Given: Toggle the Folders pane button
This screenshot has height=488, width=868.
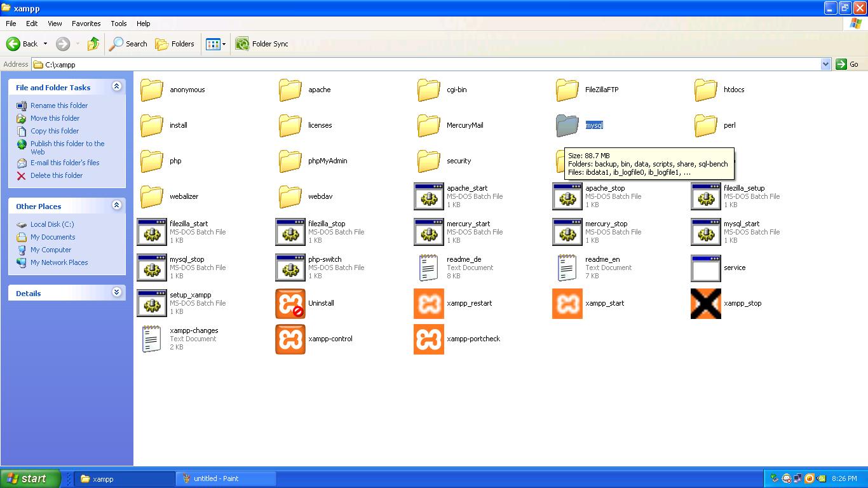Looking at the screenshot, I should tap(175, 44).
